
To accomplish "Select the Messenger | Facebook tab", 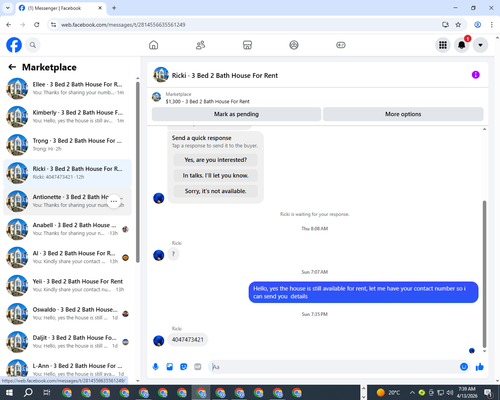I will click(60, 8).
